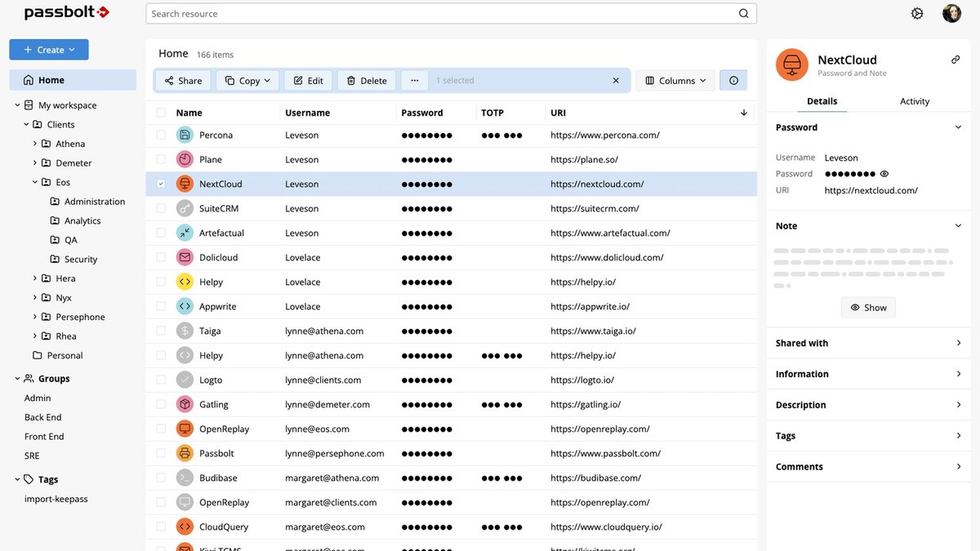Image resolution: width=980 pixels, height=551 pixels.
Task: Open the Columns dropdown
Action: coord(675,81)
